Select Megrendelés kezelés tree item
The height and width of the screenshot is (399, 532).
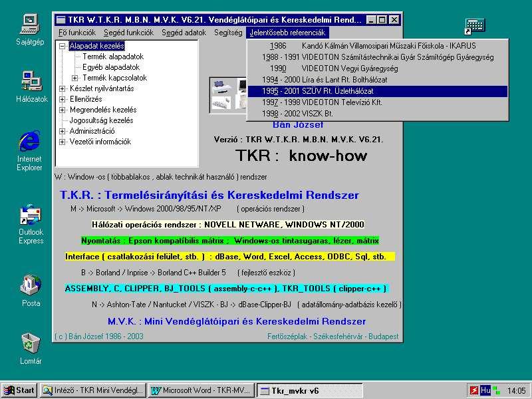pyautogui.click(x=103, y=110)
